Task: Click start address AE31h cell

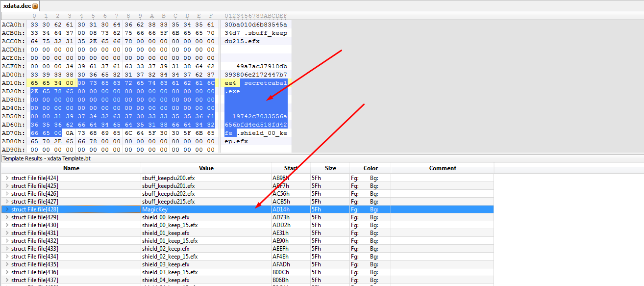Action: (x=291, y=233)
